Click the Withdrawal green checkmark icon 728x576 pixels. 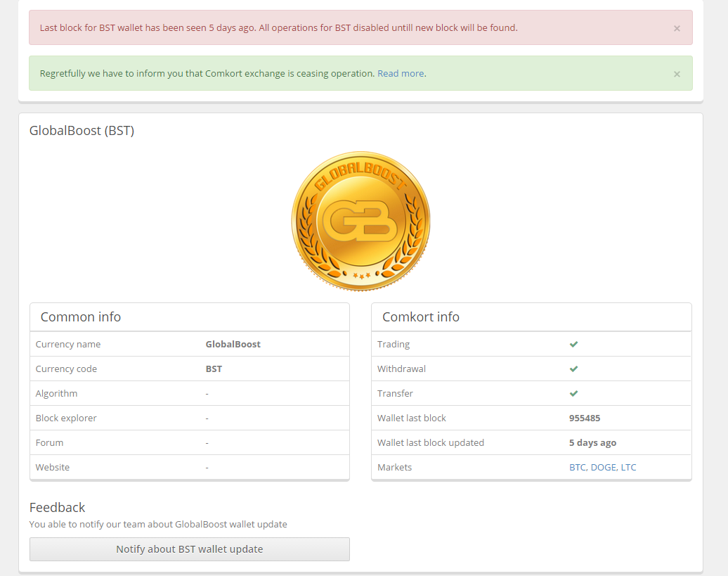[x=574, y=369]
